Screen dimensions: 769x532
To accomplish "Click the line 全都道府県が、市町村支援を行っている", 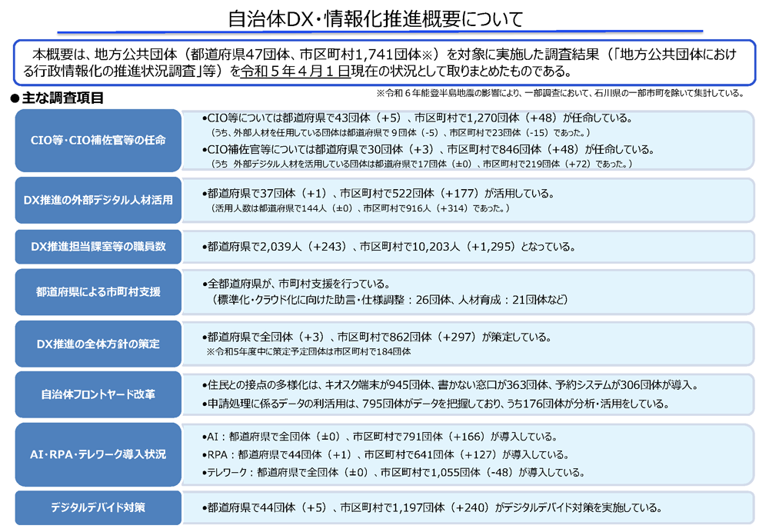I will 296,284.
